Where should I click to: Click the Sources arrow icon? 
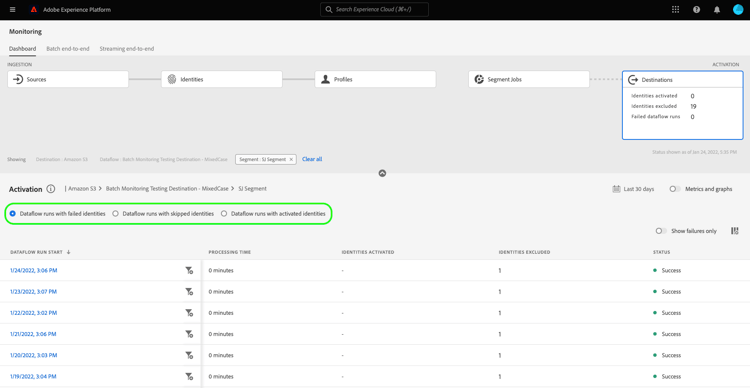pyautogui.click(x=18, y=79)
